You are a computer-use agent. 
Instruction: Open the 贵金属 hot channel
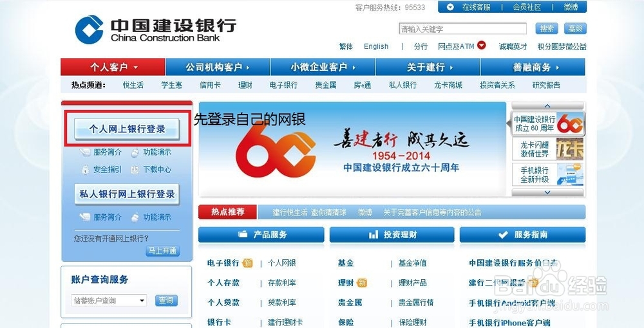click(x=326, y=86)
